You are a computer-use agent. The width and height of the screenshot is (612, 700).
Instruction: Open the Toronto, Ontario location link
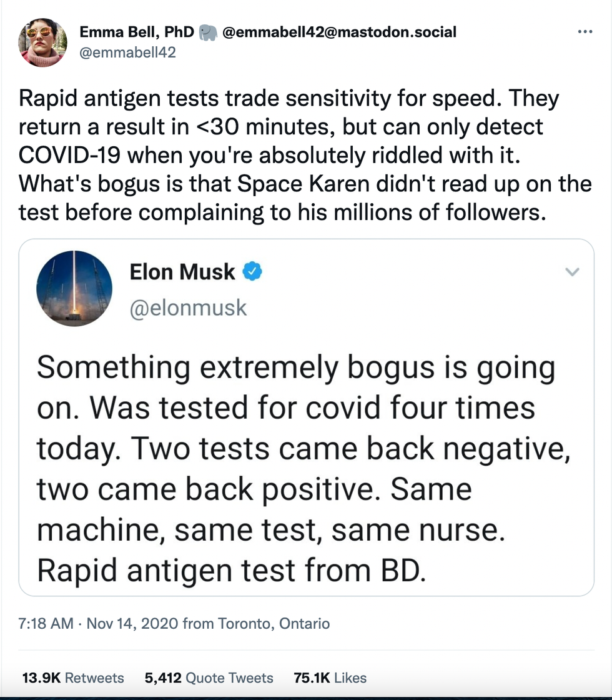coord(274,623)
